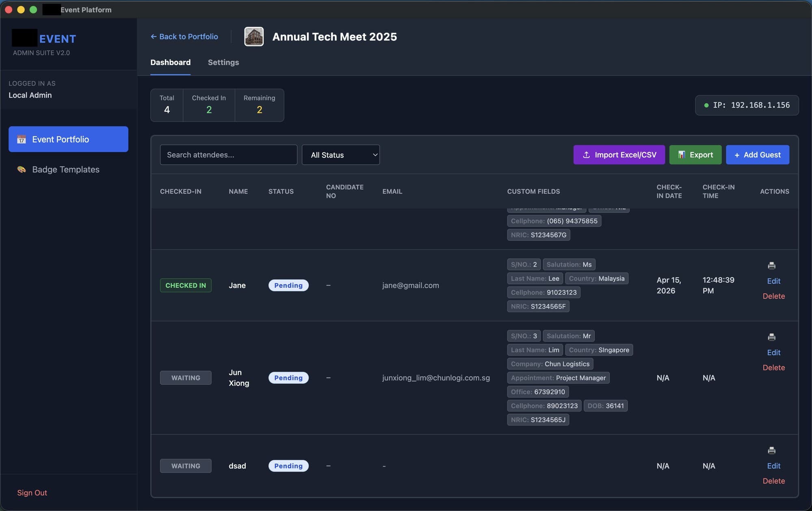This screenshot has width=812, height=511.
Task: Click the calendar icon on Event Portfolio
Action: tap(22, 139)
